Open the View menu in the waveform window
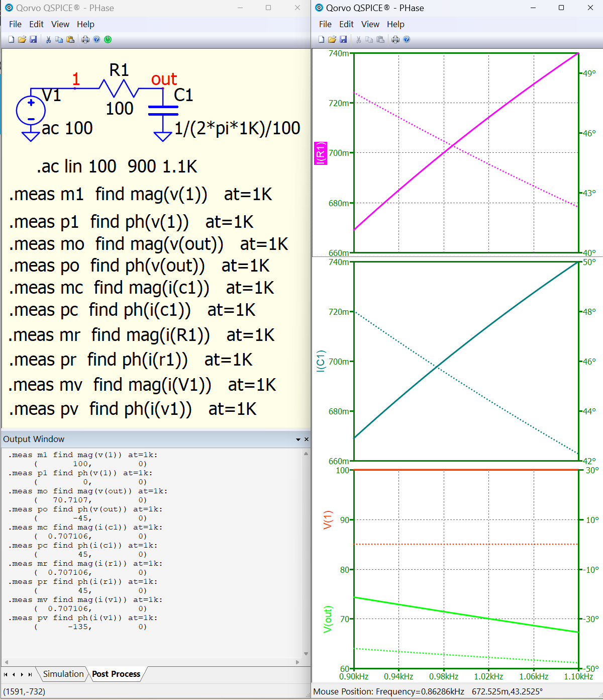This screenshot has height=700, width=603. (370, 24)
